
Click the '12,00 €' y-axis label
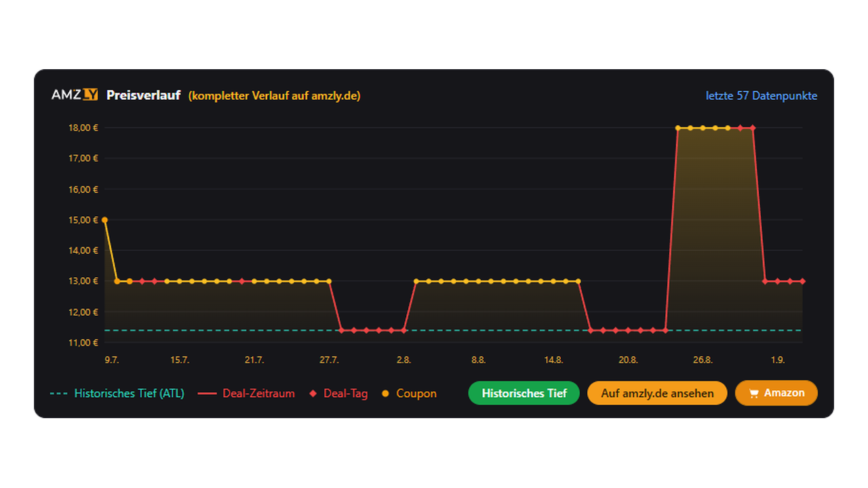(83, 312)
